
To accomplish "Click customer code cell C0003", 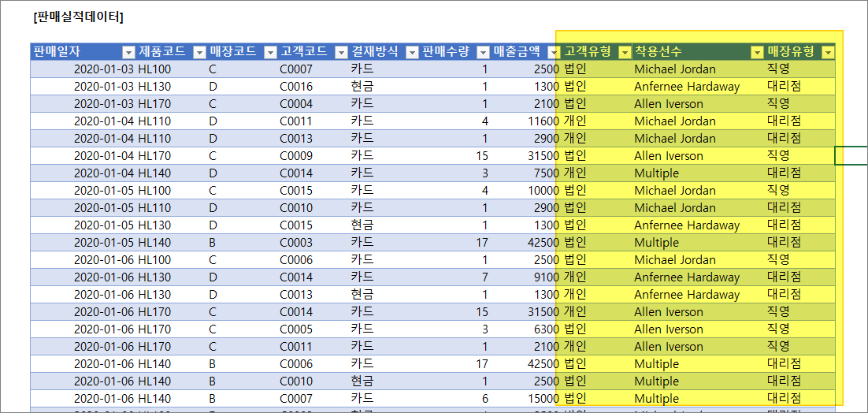I will 313,243.
